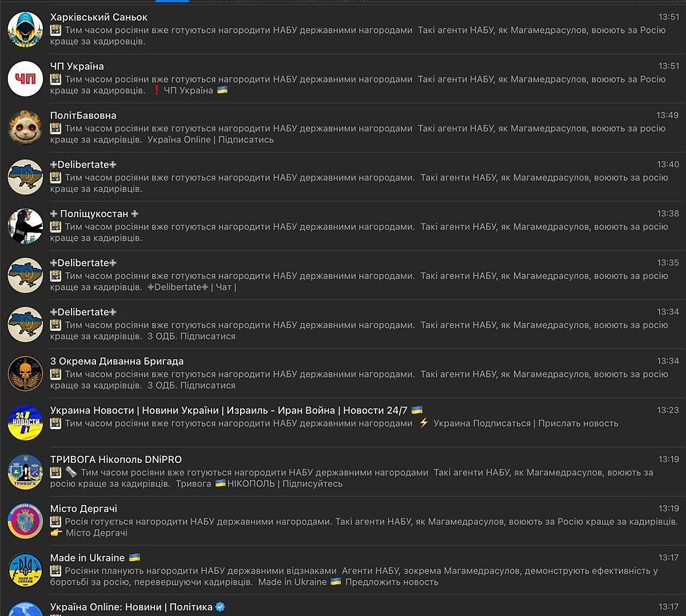This screenshot has width=686, height=616.
Task: Open ПолітБавовна channel avatar
Action: [x=25, y=128]
